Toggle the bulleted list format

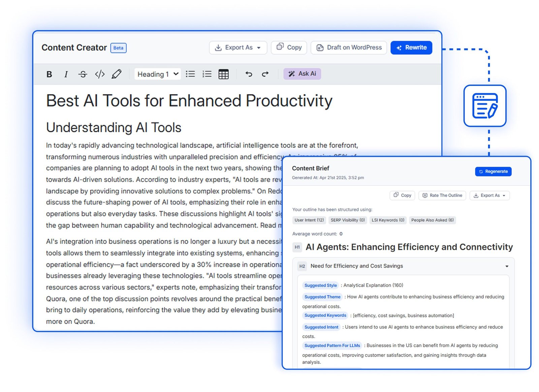point(190,74)
